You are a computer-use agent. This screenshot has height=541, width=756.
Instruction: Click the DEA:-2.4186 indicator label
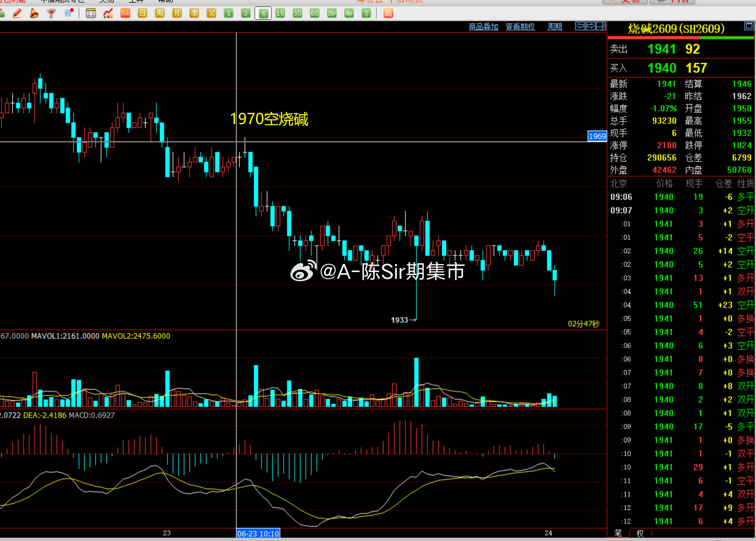(x=45, y=415)
